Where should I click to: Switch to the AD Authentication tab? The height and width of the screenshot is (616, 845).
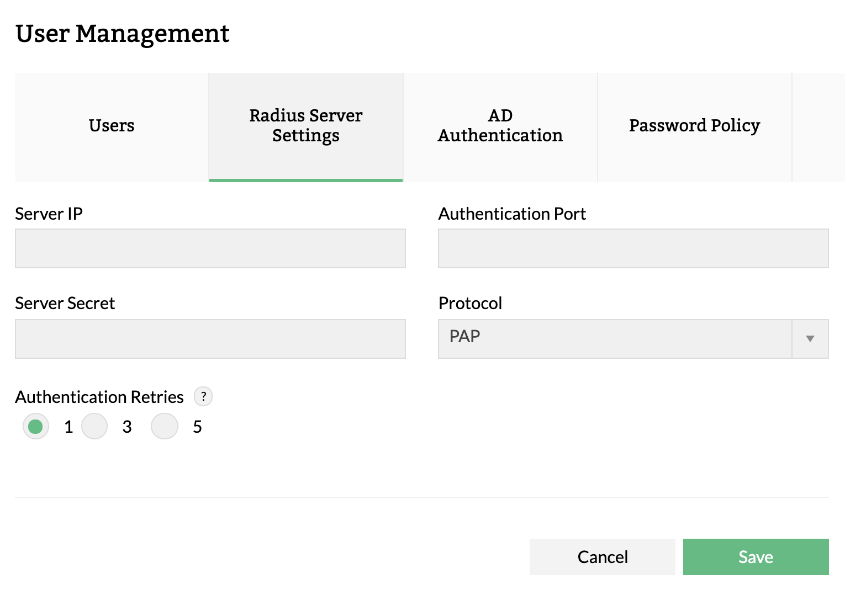coord(500,126)
